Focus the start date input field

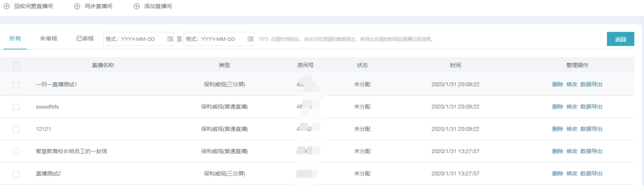click(135, 39)
